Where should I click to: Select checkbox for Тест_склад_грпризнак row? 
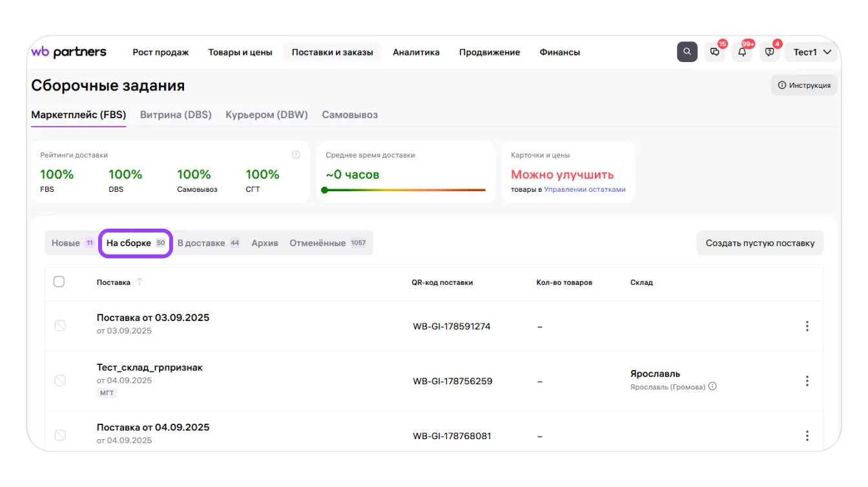point(60,380)
